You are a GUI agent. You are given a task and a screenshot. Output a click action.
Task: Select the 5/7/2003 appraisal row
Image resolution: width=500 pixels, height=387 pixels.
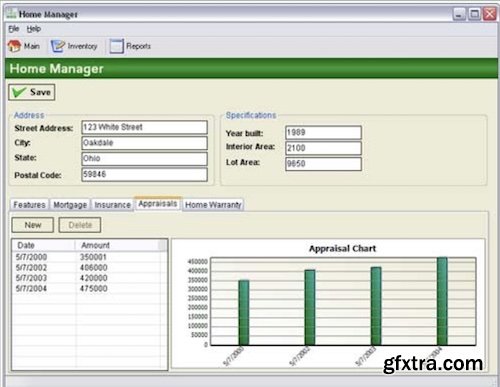[x=89, y=278]
